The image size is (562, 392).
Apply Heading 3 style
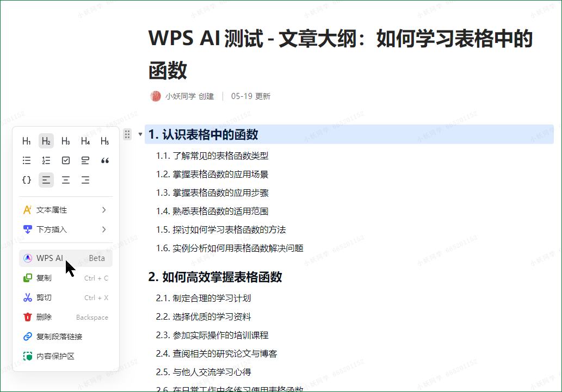pos(66,141)
